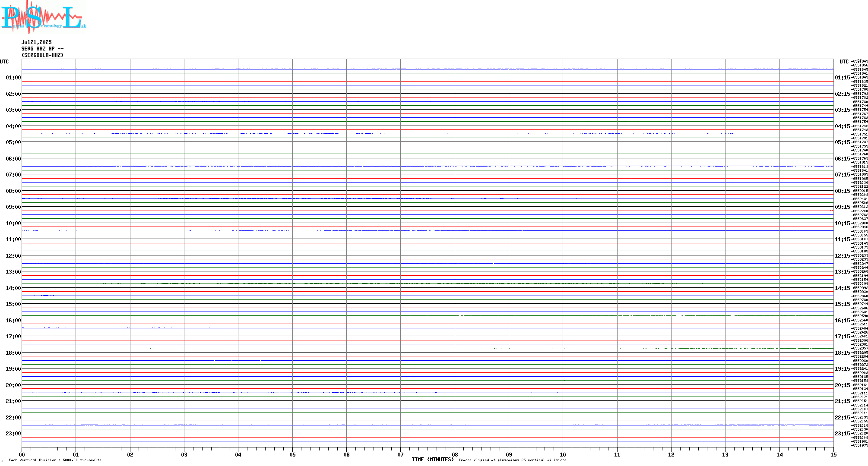
Task: Click the 14:00 hour label on left
Action: click(13, 288)
